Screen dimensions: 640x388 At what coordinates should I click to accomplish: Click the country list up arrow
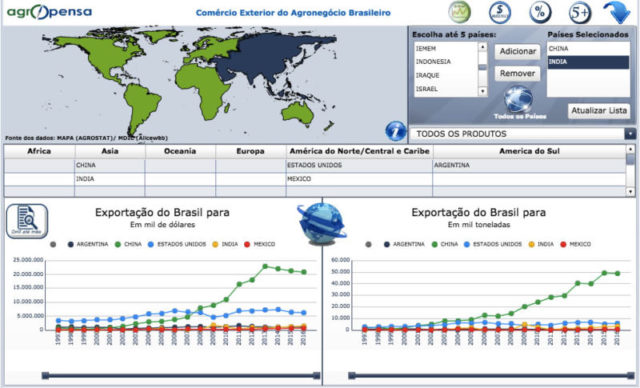click(x=482, y=47)
